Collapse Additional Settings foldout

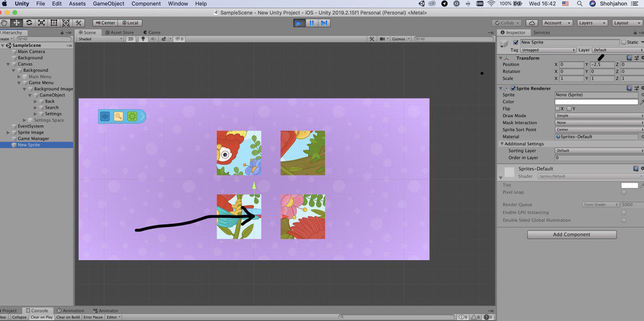click(x=502, y=144)
